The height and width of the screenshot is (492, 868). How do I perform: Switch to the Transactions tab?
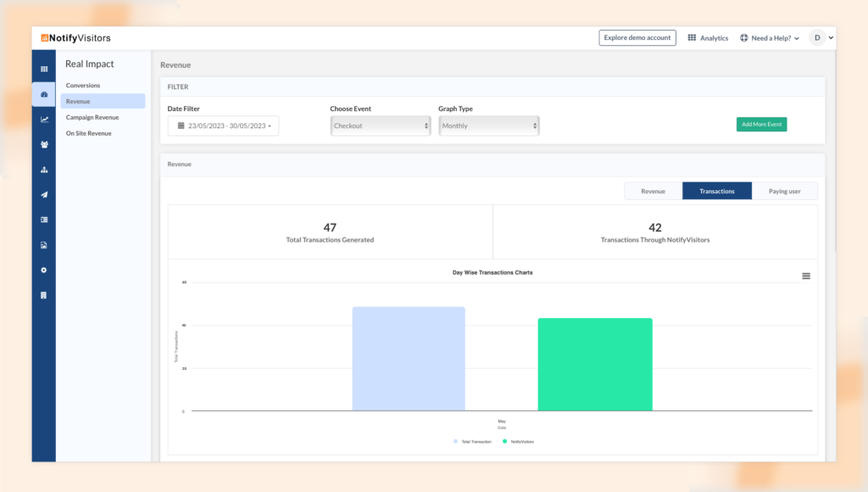717,191
